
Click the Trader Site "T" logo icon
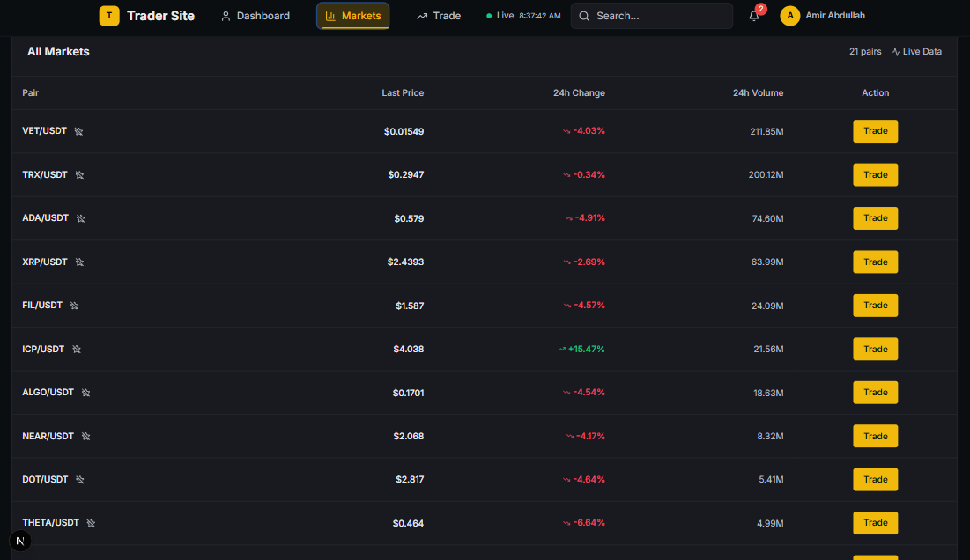click(109, 15)
